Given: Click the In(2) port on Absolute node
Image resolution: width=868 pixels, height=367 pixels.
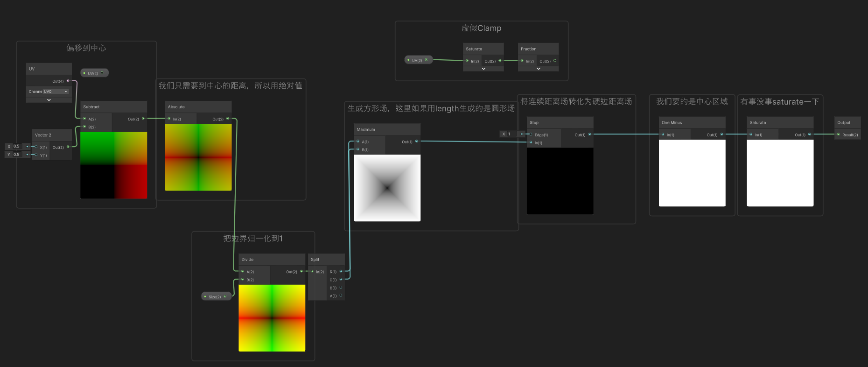Looking at the screenshot, I should coord(169,119).
